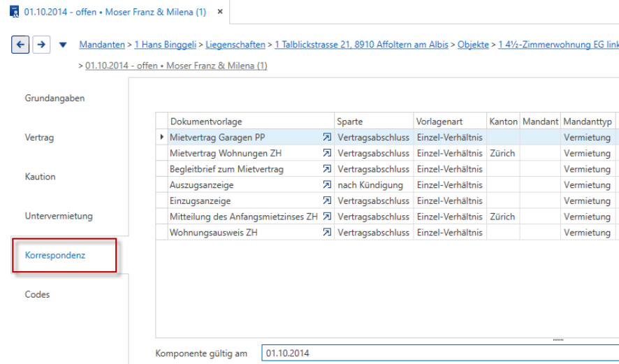Click the Komponente gültig am date field
619x364 pixels.
tap(440, 353)
